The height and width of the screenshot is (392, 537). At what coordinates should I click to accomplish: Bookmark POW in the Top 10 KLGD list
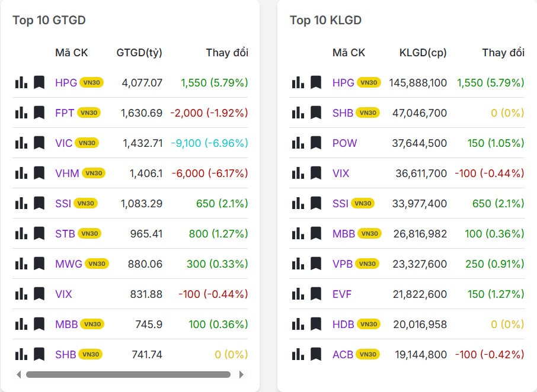316,143
